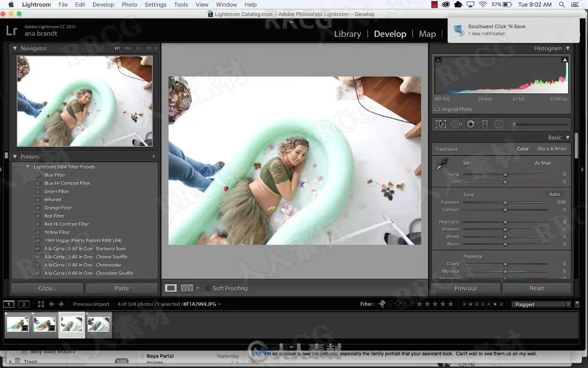This screenshot has height=368, width=588.
Task: Check the Original Photo box
Action: [x=437, y=109]
